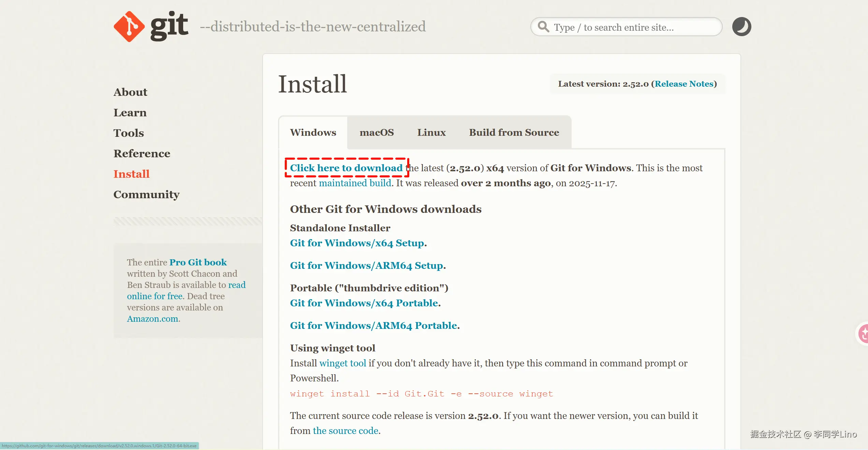This screenshot has width=868, height=450.
Task: Open the Pro Git book link
Action: (198, 262)
